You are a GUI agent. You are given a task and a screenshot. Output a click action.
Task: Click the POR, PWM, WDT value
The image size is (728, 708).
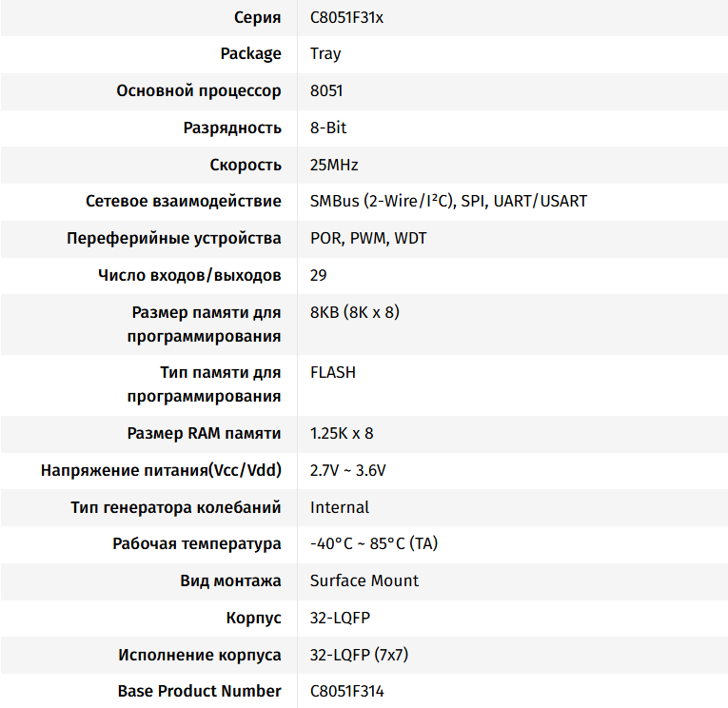coord(368,238)
